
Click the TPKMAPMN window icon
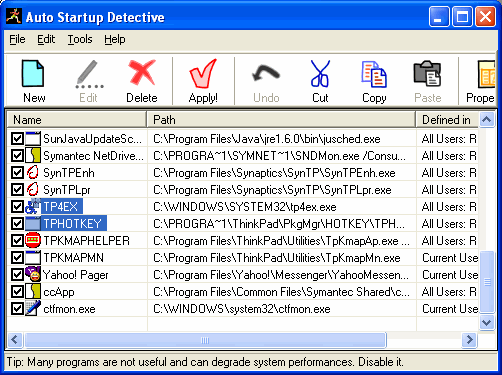33,257
